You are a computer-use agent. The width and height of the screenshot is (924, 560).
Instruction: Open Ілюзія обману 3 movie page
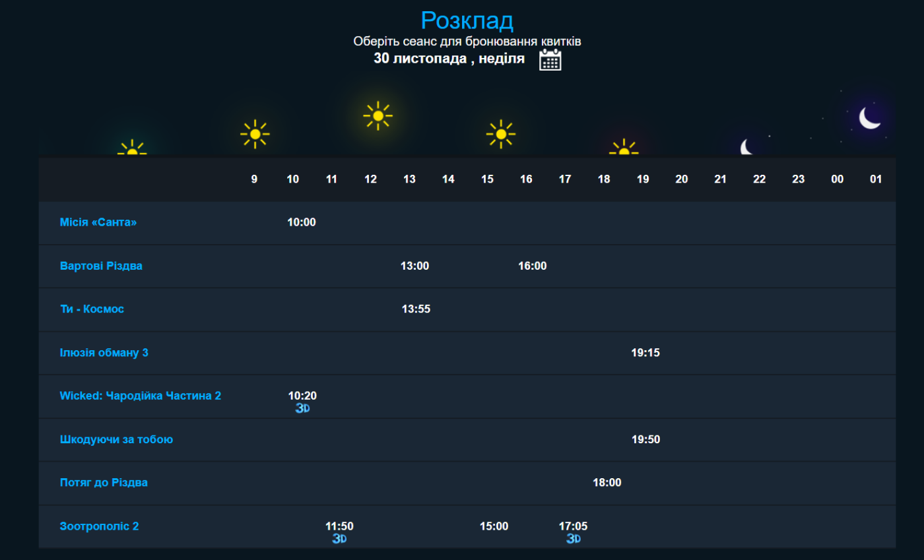(x=104, y=352)
